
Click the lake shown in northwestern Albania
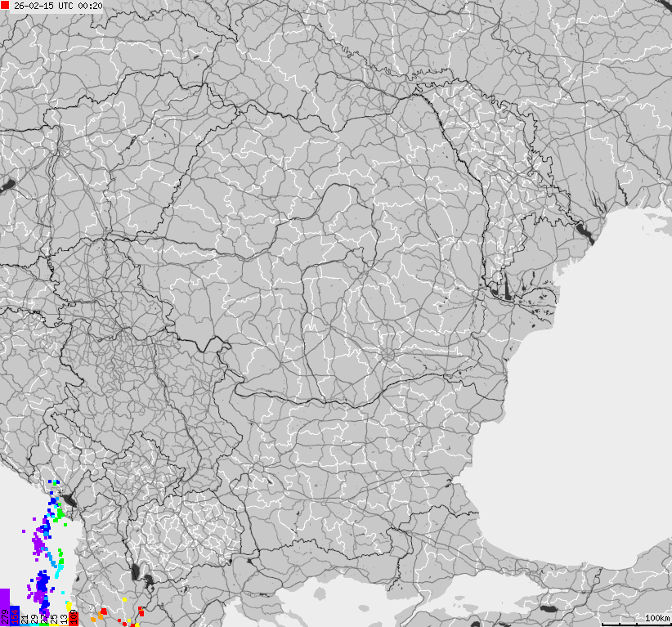tap(69, 499)
